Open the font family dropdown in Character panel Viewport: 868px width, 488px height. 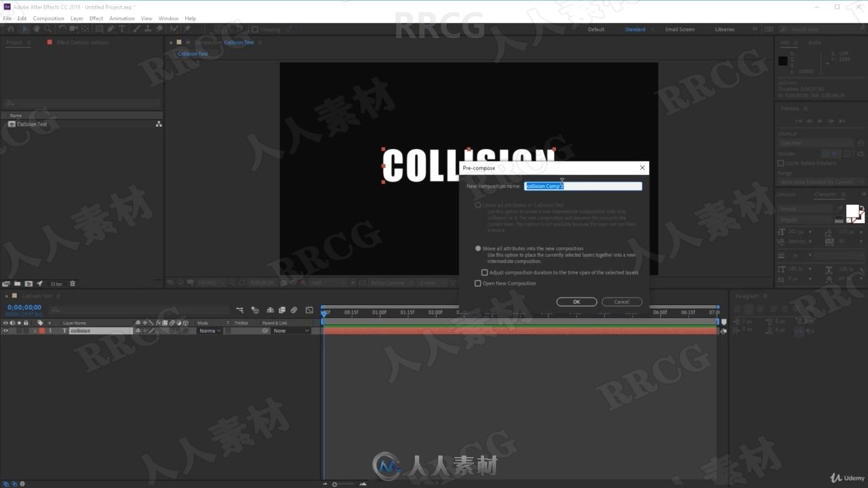806,209
